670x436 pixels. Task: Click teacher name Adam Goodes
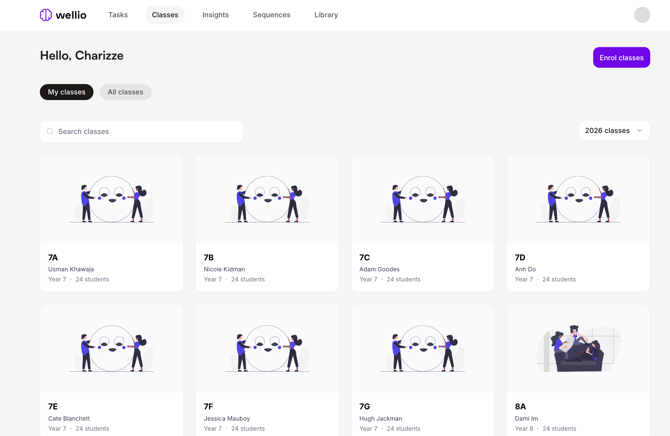[x=379, y=269]
